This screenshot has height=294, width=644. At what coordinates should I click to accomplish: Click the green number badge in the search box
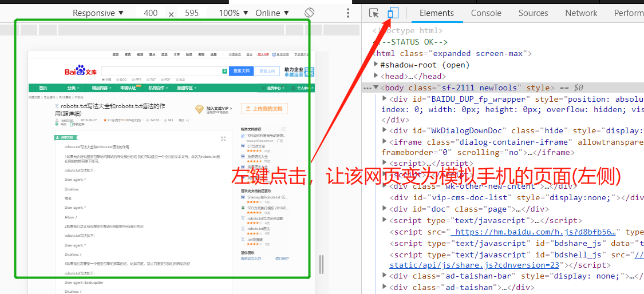click(x=224, y=71)
